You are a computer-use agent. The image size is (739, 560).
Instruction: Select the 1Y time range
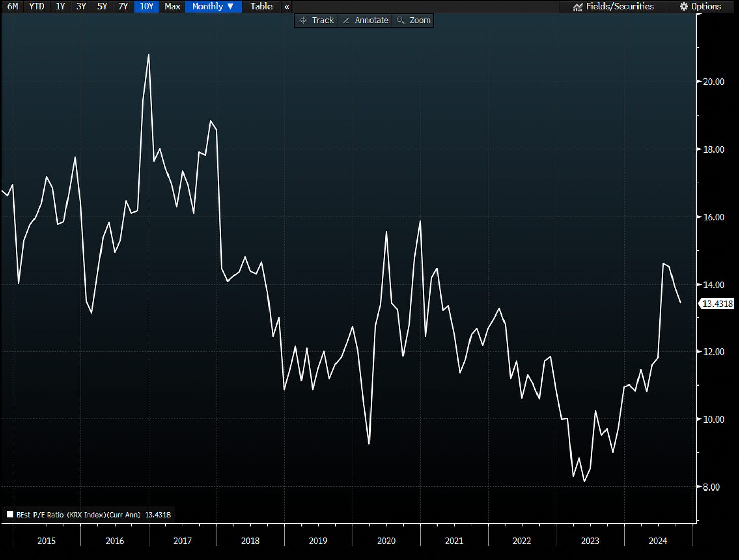click(60, 6)
